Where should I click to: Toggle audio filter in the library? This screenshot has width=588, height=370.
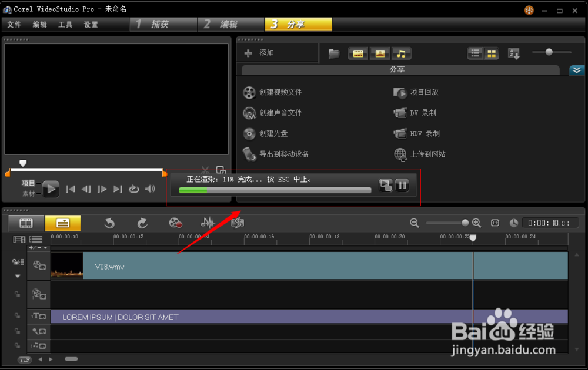point(401,53)
